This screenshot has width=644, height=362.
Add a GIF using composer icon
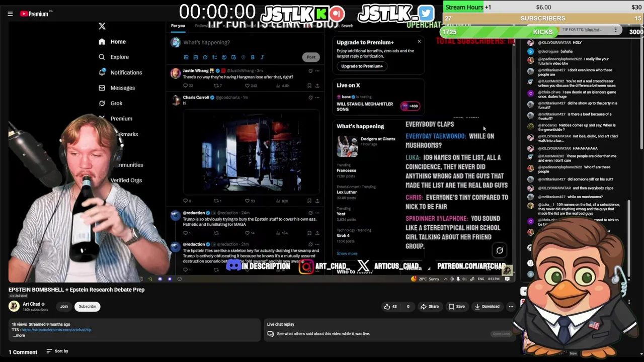coord(196,57)
